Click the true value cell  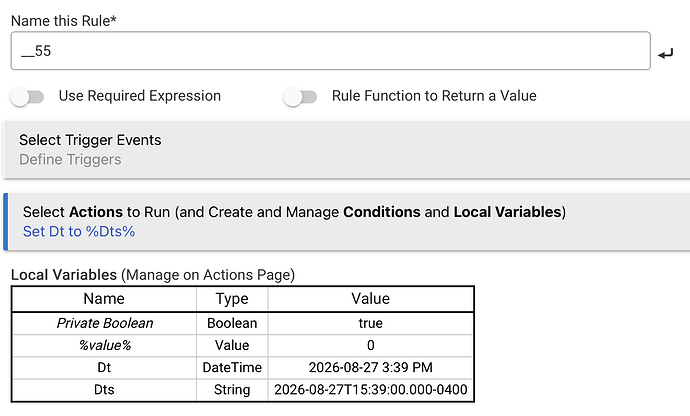pyautogui.click(x=371, y=323)
